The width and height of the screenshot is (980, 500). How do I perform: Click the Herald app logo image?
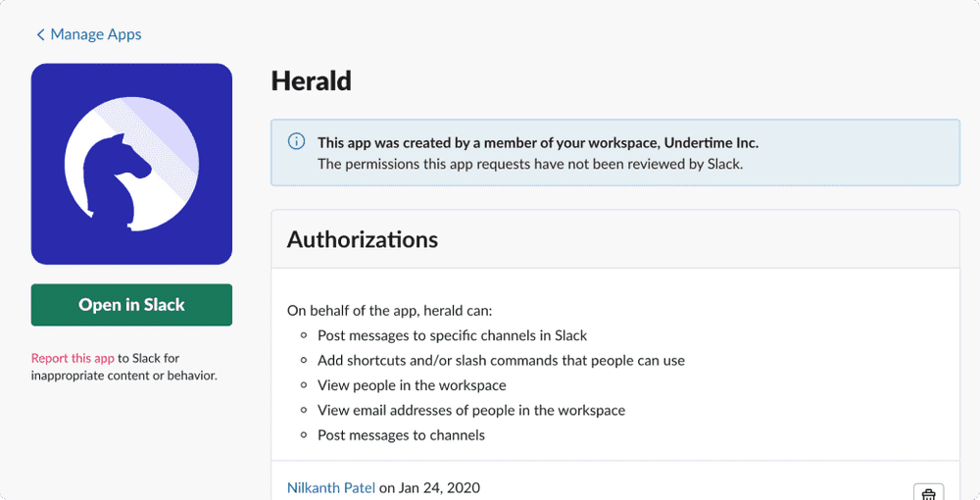131,164
